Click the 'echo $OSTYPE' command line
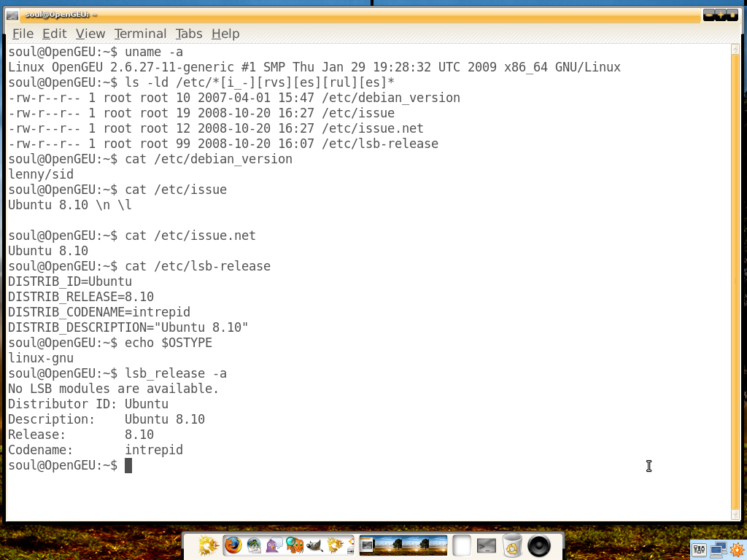The width and height of the screenshot is (747, 560). [x=110, y=343]
